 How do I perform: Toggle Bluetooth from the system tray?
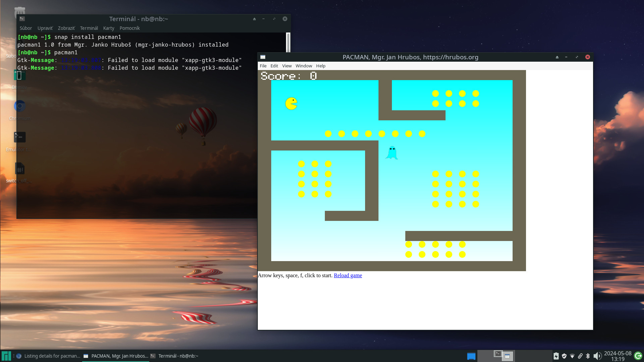(x=588, y=356)
